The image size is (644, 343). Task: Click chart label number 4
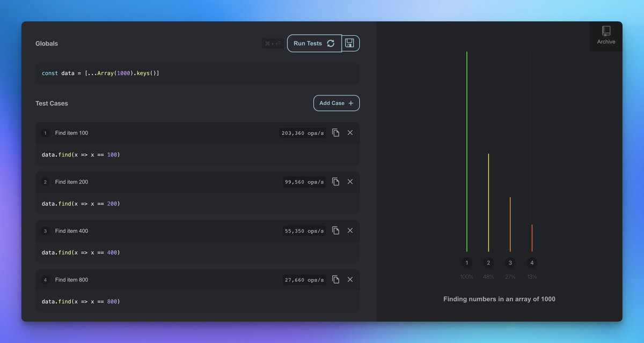[x=532, y=263]
